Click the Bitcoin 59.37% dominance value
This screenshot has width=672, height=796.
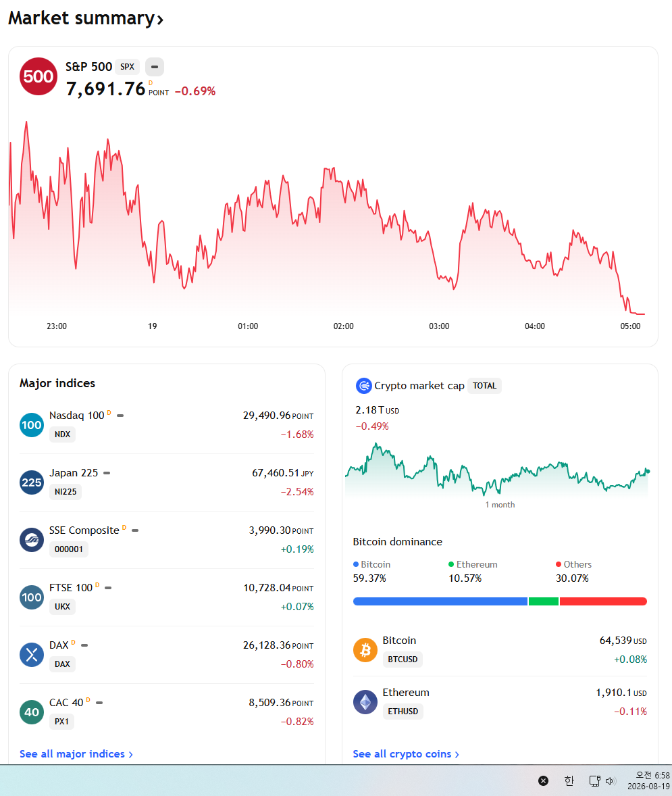point(369,578)
